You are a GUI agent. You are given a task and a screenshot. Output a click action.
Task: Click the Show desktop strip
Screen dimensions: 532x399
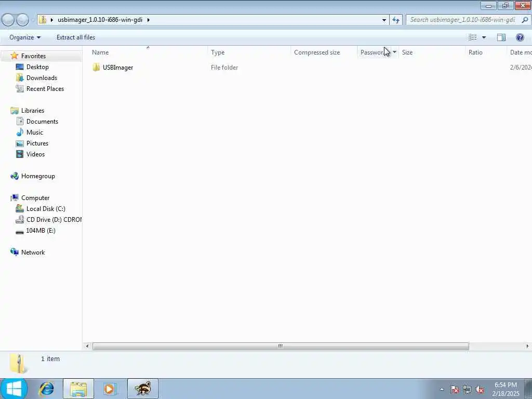[528, 389]
